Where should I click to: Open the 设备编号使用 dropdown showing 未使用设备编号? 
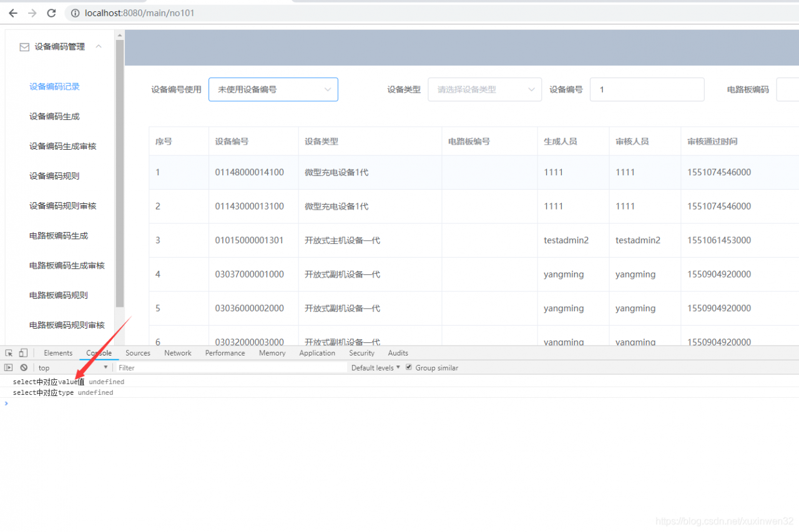pyautogui.click(x=273, y=89)
